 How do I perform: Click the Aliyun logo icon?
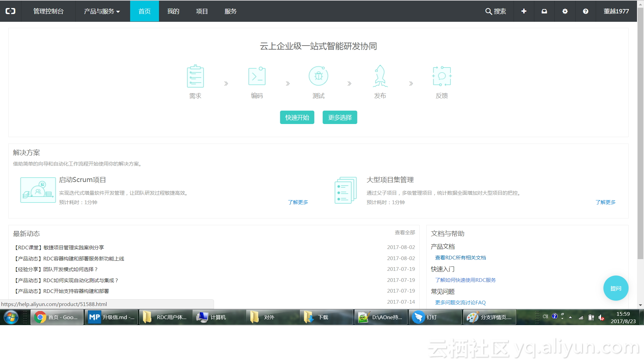click(x=10, y=11)
